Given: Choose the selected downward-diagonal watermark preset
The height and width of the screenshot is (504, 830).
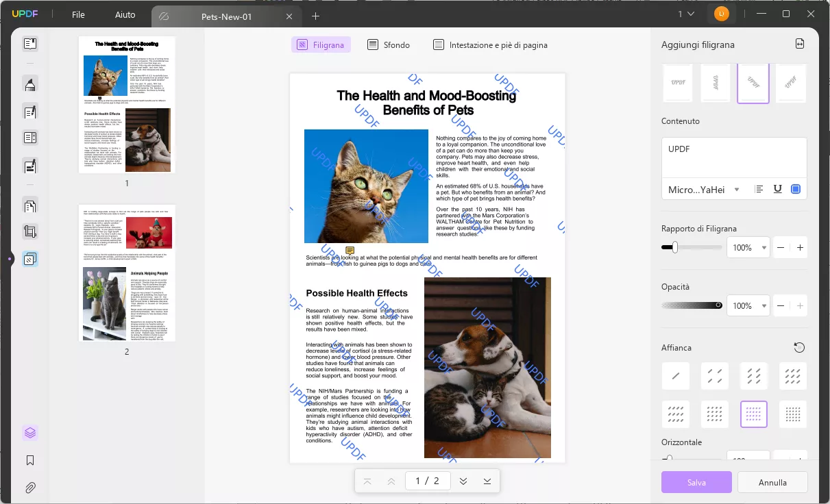Looking at the screenshot, I should [x=753, y=84].
